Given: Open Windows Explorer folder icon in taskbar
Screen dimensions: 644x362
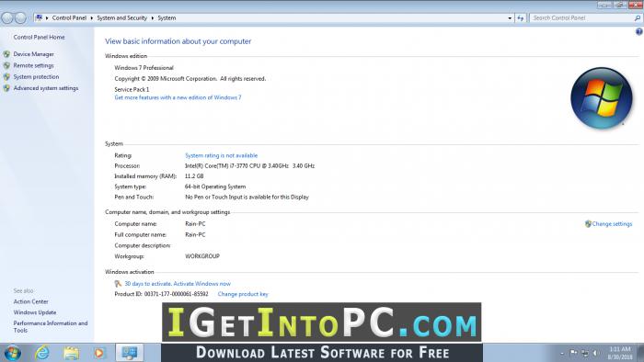Looking at the screenshot, I should (x=71, y=353).
